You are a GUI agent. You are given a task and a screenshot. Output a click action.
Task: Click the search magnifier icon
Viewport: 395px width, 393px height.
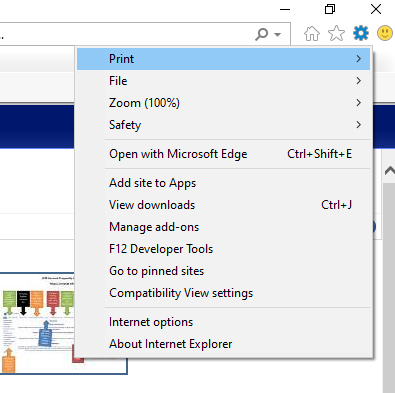[262, 34]
